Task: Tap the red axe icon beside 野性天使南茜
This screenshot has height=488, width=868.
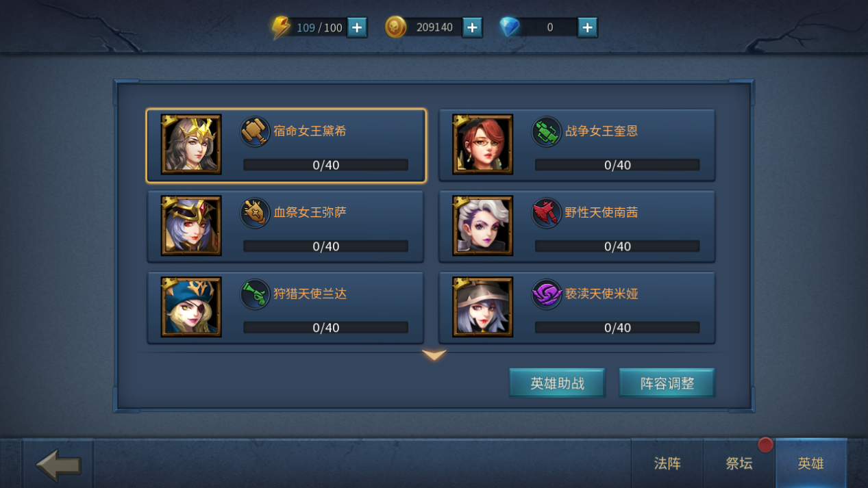Action: 547,213
